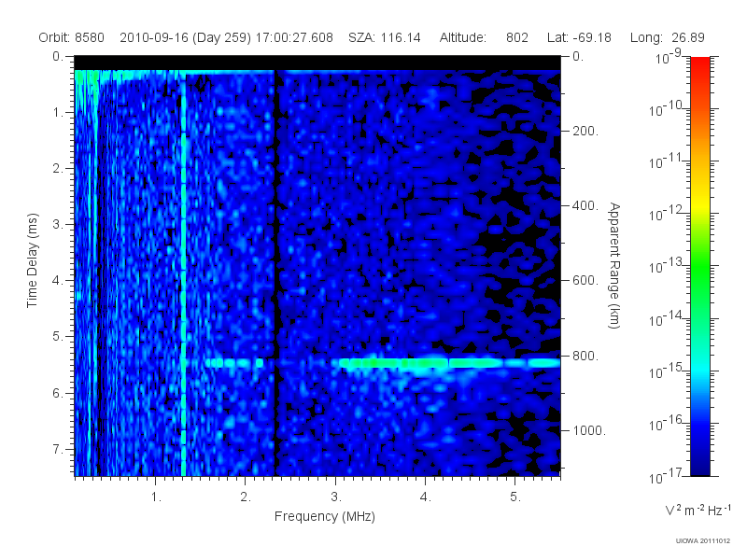The width and height of the screenshot is (747, 560).
Task: Click the 'Long: 26.89' label
Action: [667, 37]
